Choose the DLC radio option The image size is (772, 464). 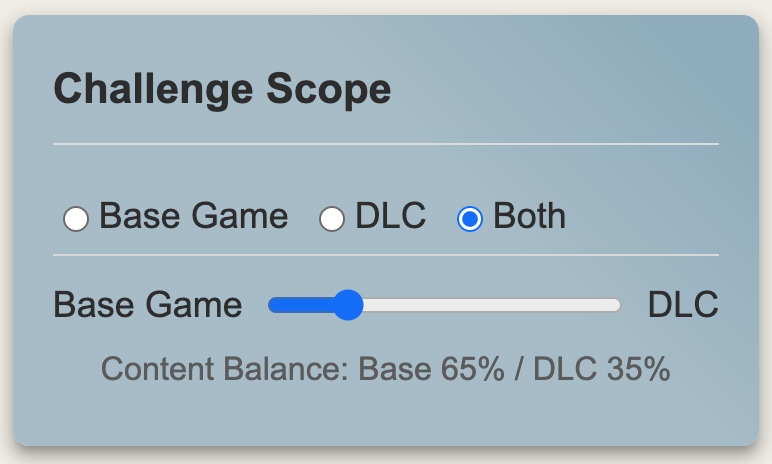(332, 218)
